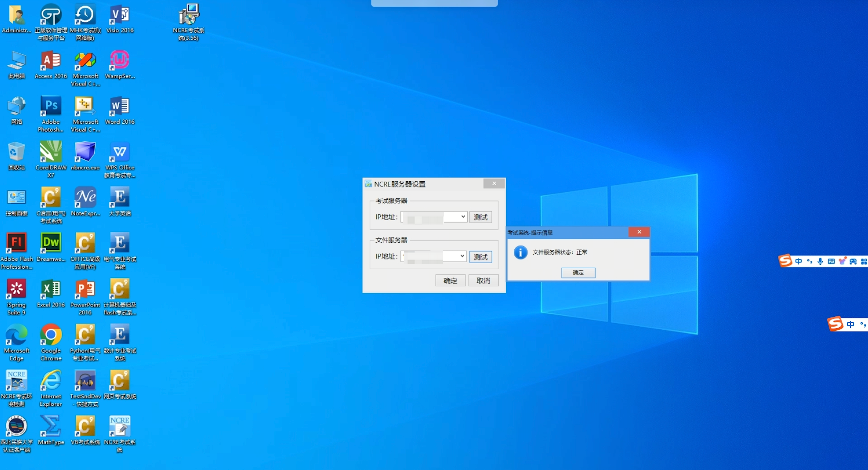Click the 考试服务器 IP address combo field

tap(434, 217)
